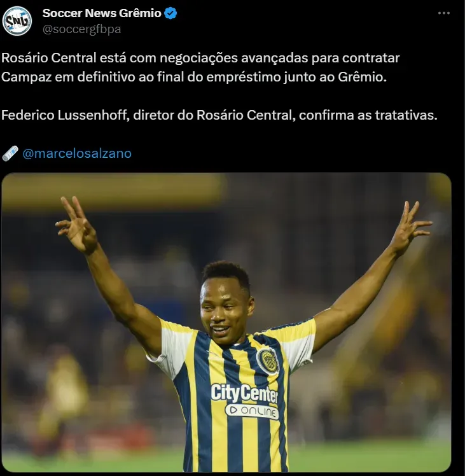Click the rolled newspaper emoji

point(10,153)
